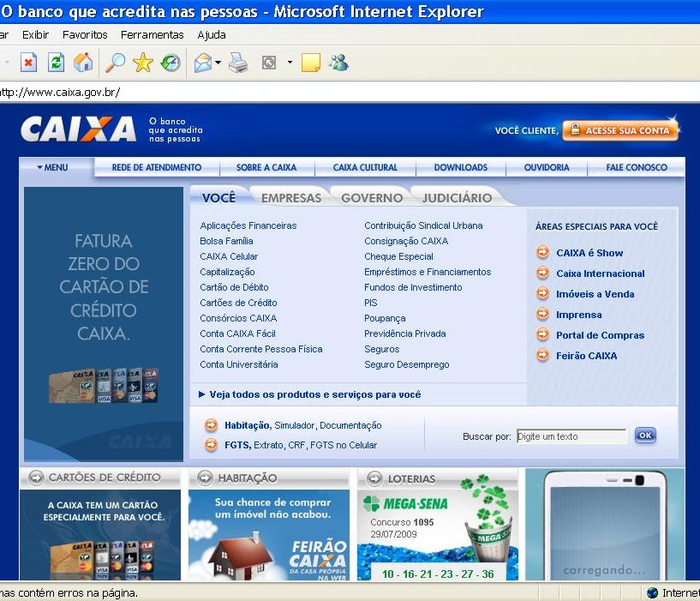The width and height of the screenshot is (700, 601).
Task: Click the Internet zone globe icon in status bar
Action: pyautogui.click(x=652, y=593)
